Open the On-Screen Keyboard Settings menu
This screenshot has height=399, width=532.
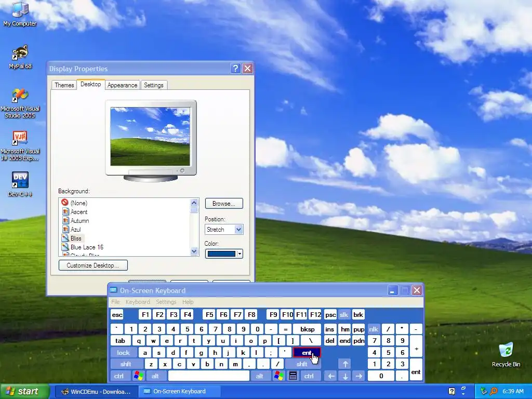pyautogui.click(x=166, y=302)
